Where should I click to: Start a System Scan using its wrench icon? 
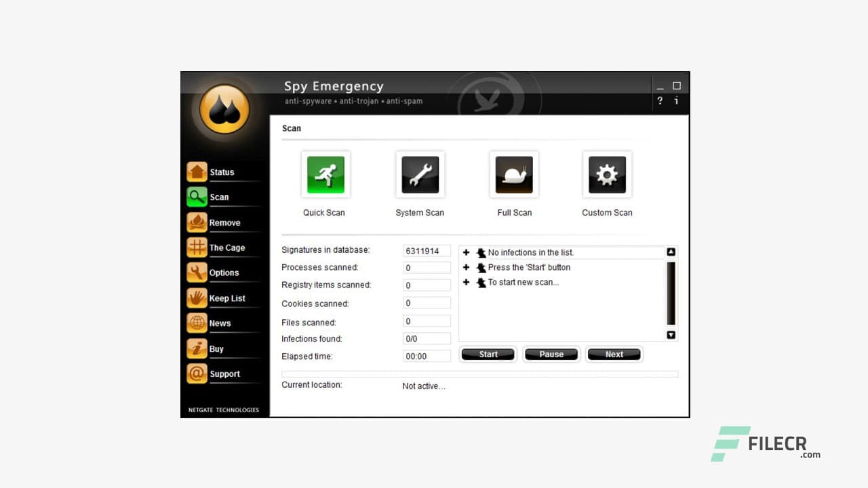click(420, 174)
